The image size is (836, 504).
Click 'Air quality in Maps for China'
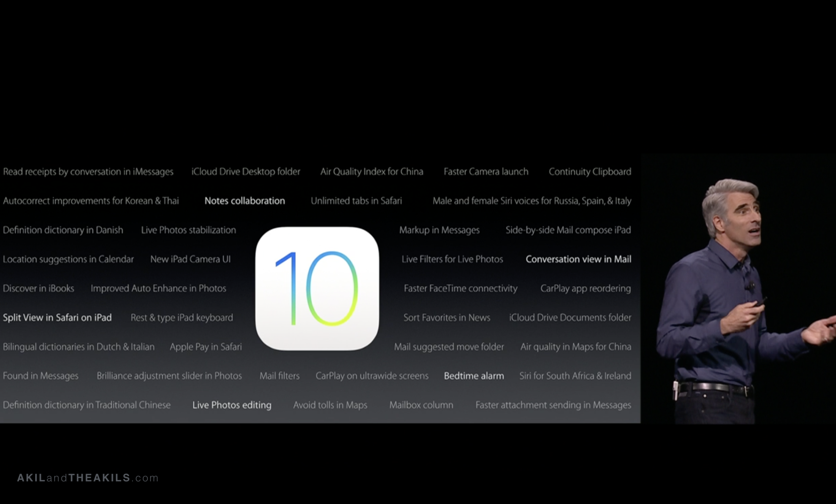pyautogui.click(x=576, y=347)
